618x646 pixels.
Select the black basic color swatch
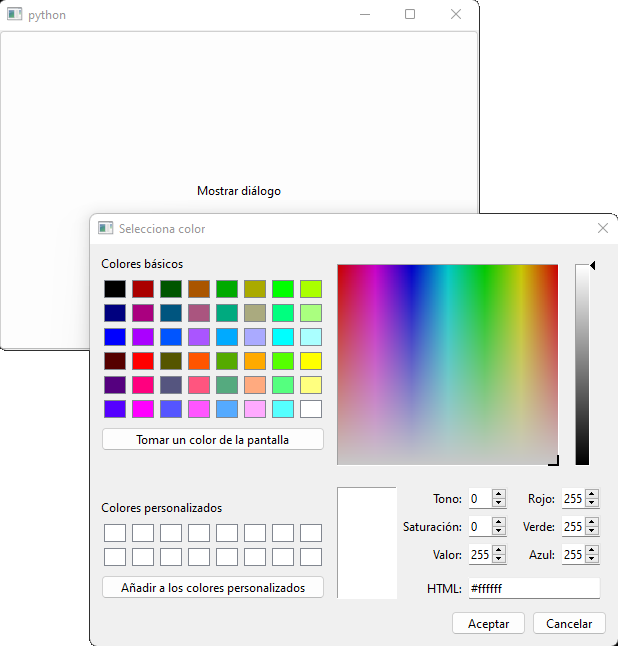pos(115,289)
